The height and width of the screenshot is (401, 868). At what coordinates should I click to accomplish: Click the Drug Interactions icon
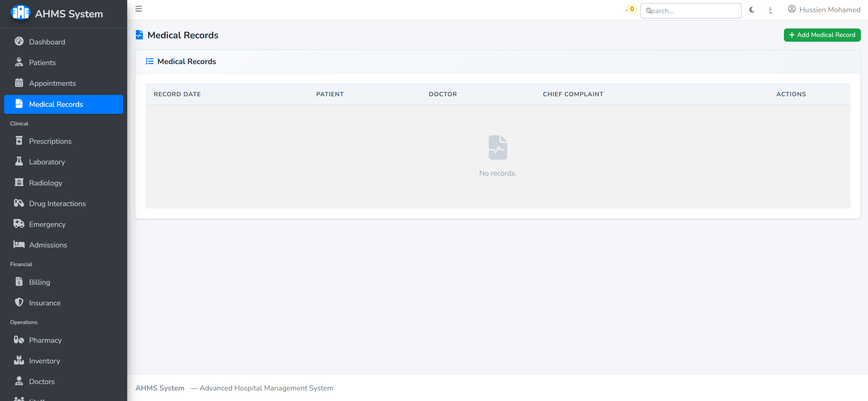[19, 203]
